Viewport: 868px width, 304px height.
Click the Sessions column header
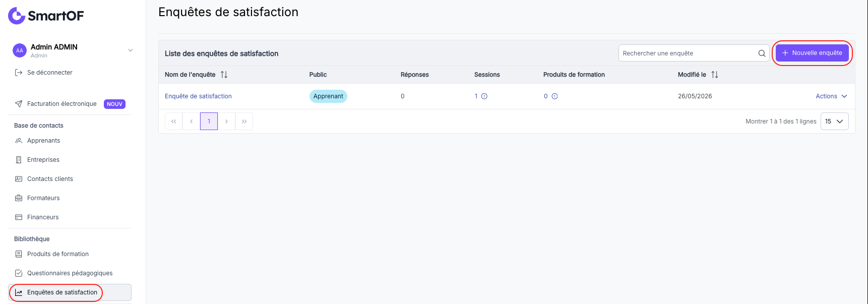coord(487,75)
